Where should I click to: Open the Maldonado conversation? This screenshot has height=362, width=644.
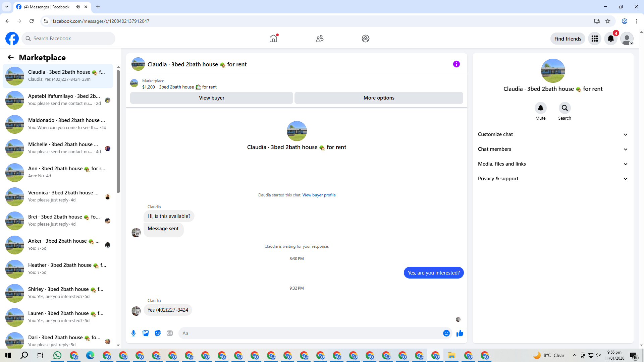tap(58, 124)
